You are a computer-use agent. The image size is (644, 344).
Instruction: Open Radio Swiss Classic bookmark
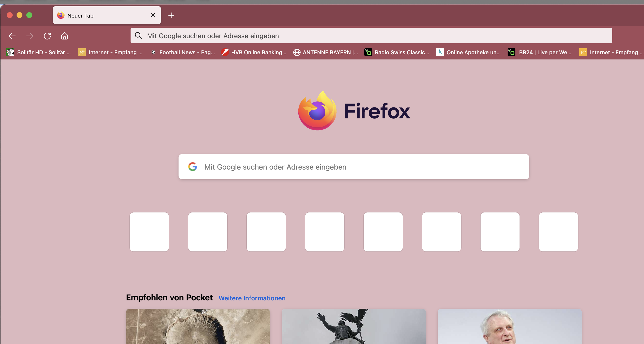[397, 52]
